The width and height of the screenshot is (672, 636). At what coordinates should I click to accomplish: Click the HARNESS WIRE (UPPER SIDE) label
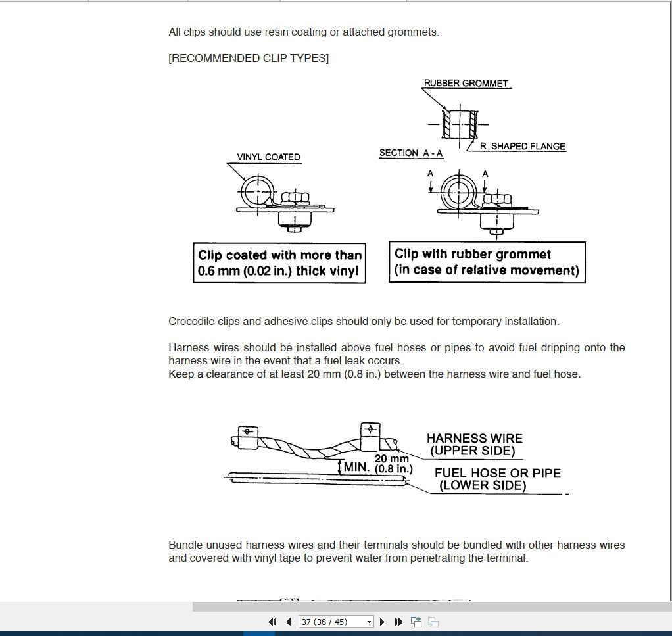pos(475,445)
